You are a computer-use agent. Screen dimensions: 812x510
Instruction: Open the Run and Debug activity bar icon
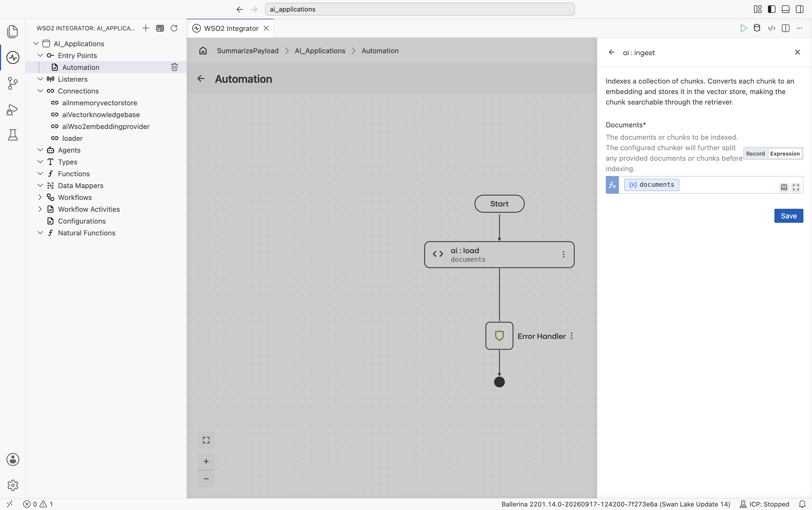pos(12,109)
